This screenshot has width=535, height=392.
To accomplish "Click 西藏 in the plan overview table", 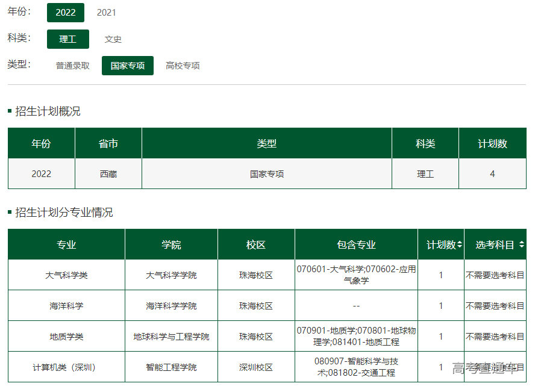I will pos(108,174).
